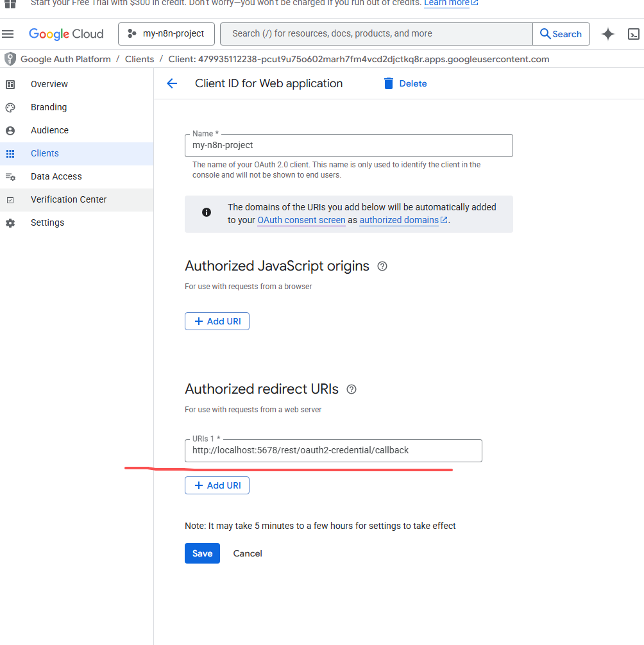The image size is (644, 645).
Task: Click help icon next to Authorized JavaScript origins
Action: click(382, 266)
